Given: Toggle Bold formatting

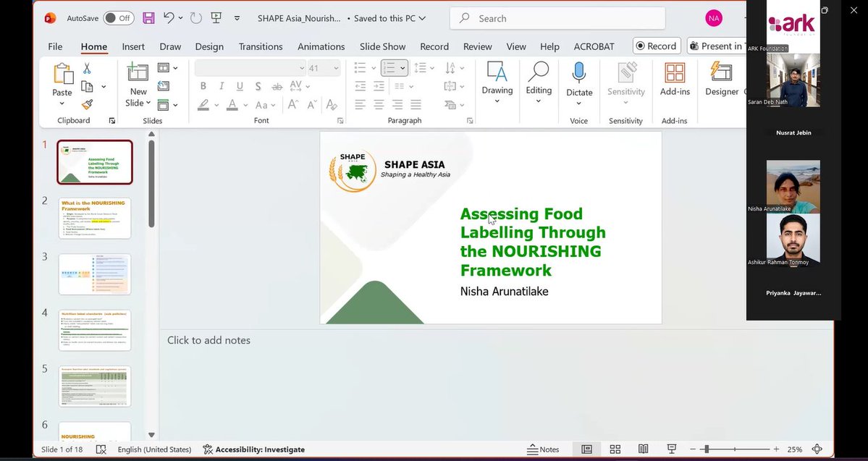Looking at the screenshot, I should click(203, 86).
